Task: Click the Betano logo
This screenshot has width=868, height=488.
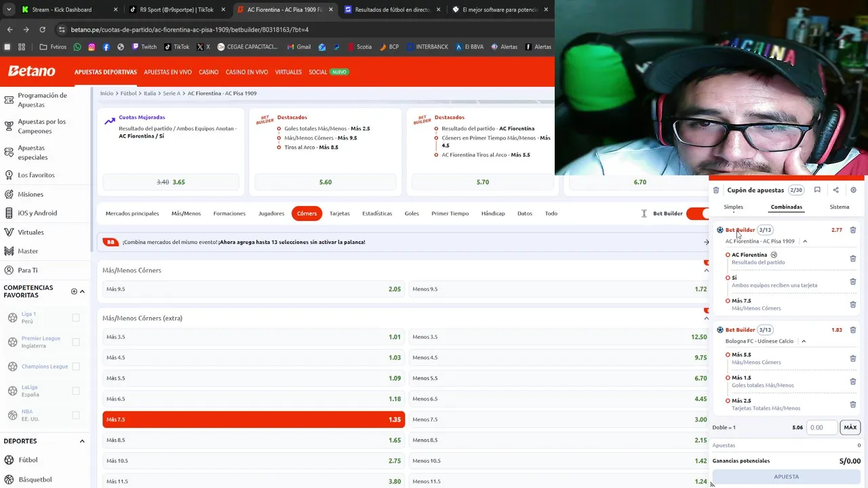Action: coord(31,71)
